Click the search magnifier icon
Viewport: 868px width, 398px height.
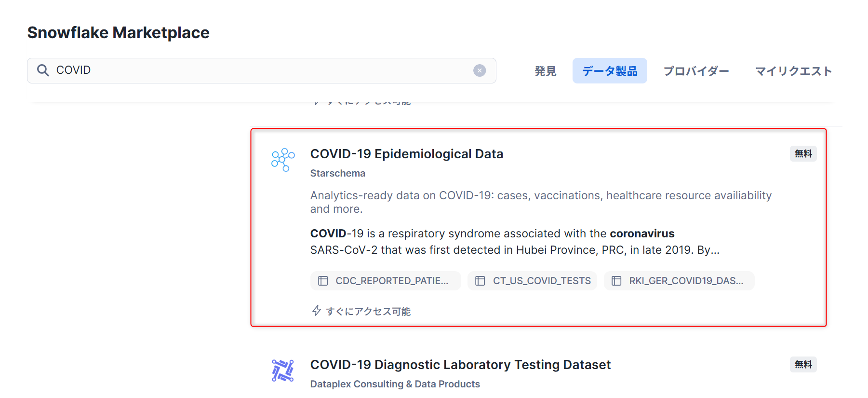click(43, 70)
